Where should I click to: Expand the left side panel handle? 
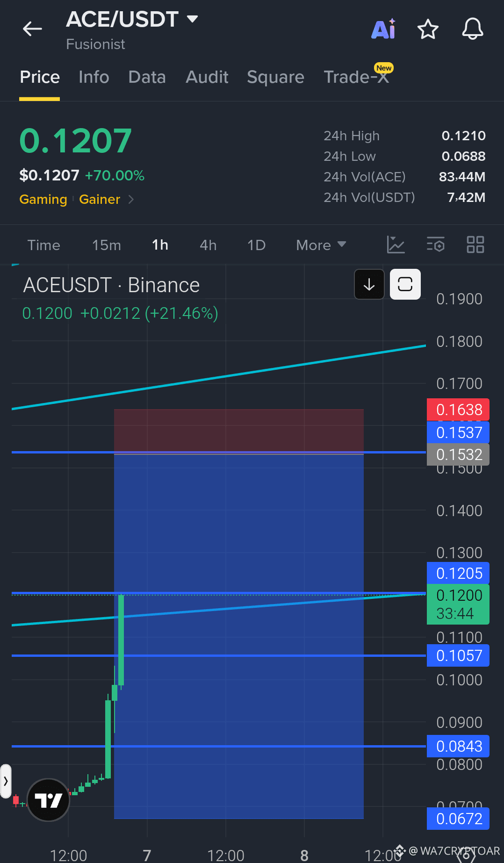pos(6,781)
